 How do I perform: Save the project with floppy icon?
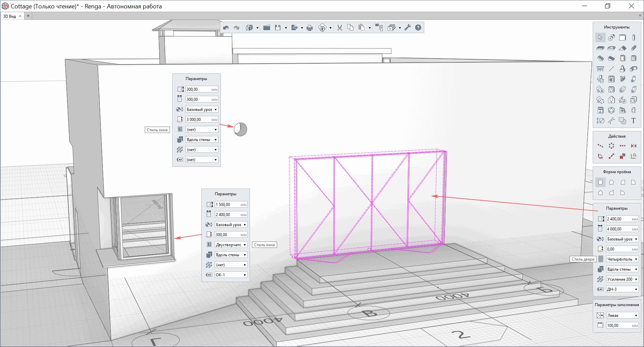[278, 28]
